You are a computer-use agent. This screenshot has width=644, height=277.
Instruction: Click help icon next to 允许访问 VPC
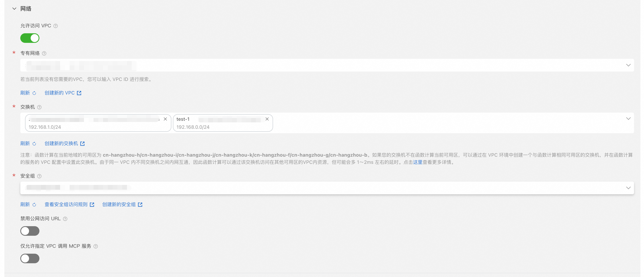coord(56,26)
